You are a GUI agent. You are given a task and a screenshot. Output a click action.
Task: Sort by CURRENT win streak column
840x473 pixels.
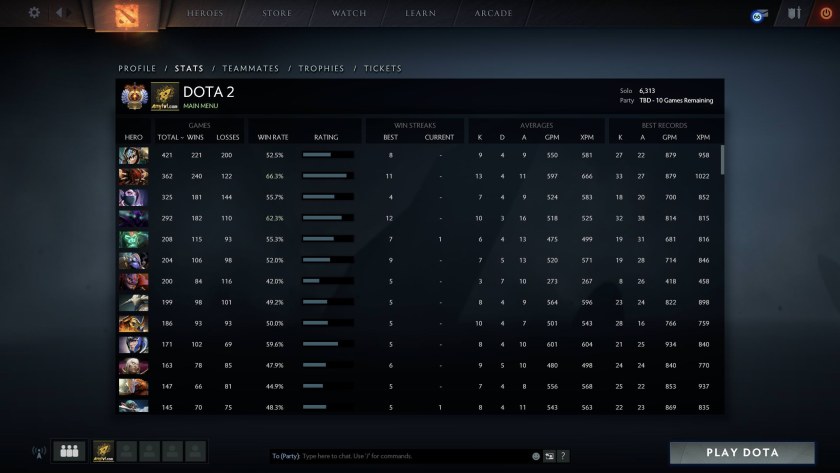tap(439, 137)
